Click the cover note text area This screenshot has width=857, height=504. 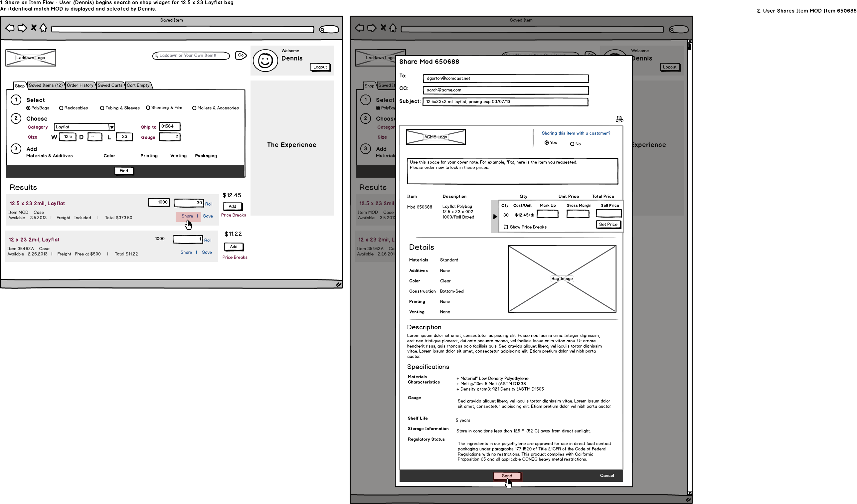512,171
